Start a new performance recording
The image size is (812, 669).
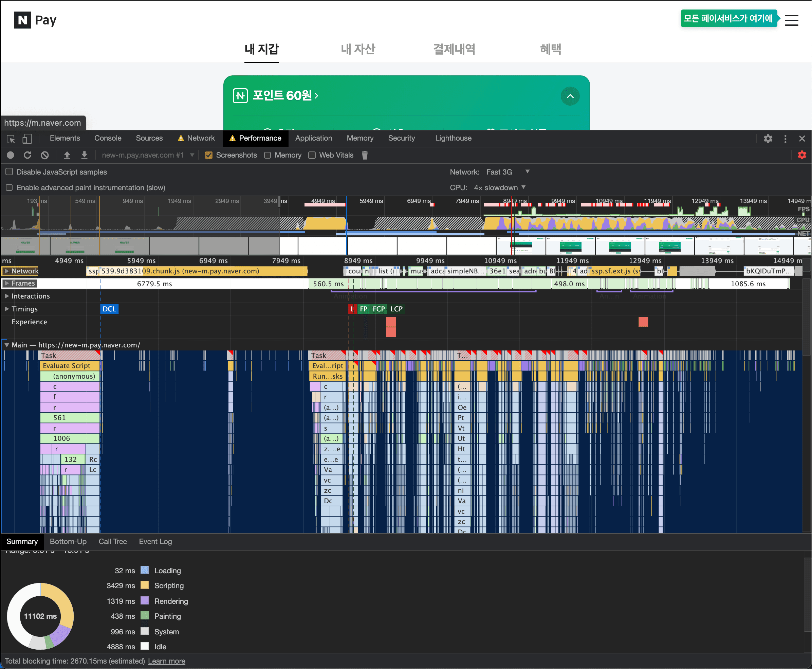click(11, 155)
